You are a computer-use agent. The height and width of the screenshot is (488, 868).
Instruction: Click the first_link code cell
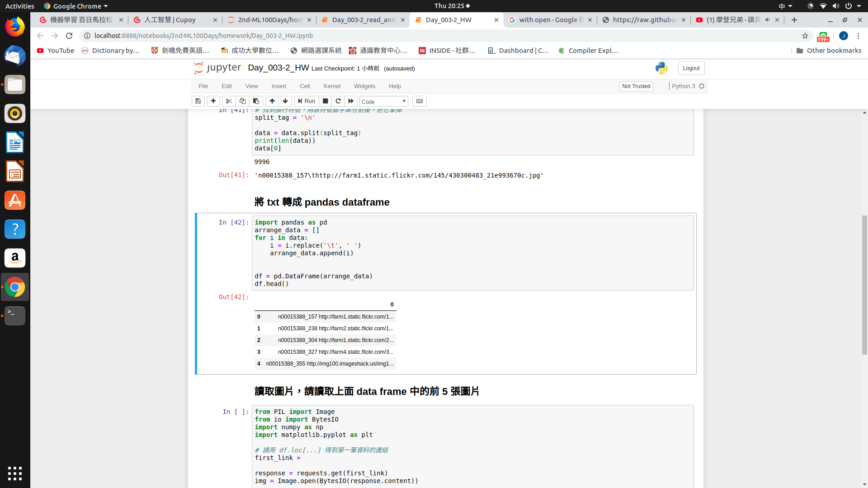(x=472, y=446)
